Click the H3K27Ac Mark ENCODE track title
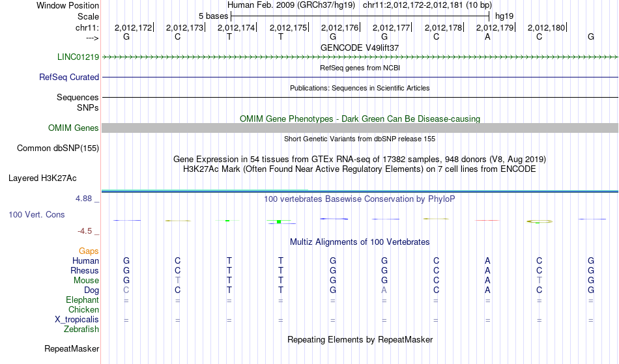619x364 pixels. [x=359, y=169]
